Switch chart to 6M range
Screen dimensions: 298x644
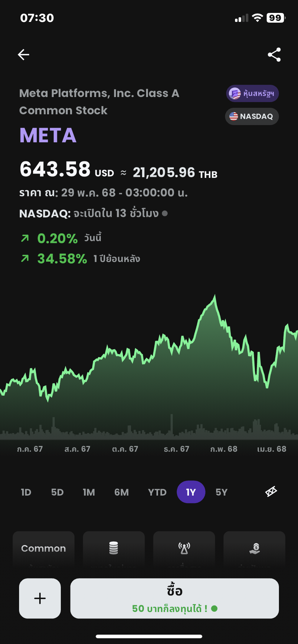(122, 492)
